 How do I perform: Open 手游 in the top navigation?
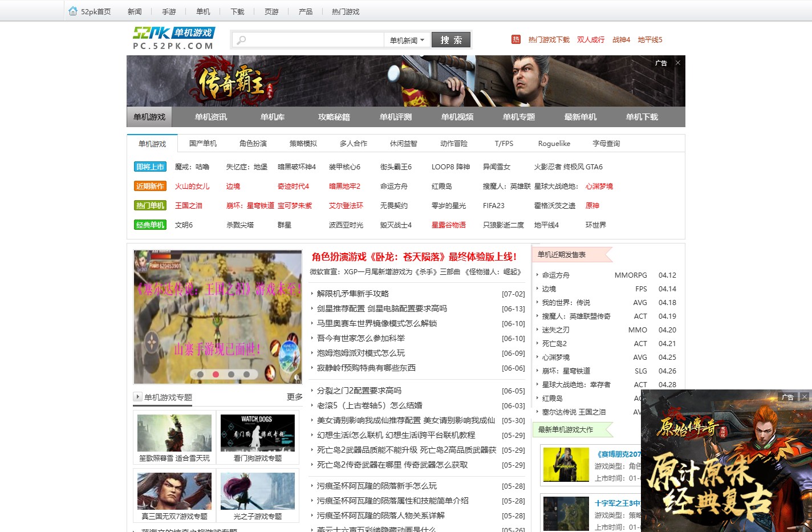pyautogui.click(x=169, y=11)
